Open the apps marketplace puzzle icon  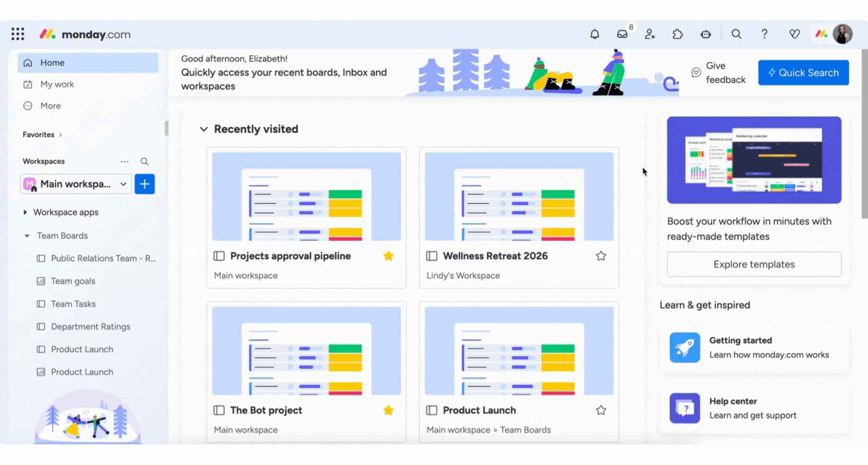click(x=678, y=34)
